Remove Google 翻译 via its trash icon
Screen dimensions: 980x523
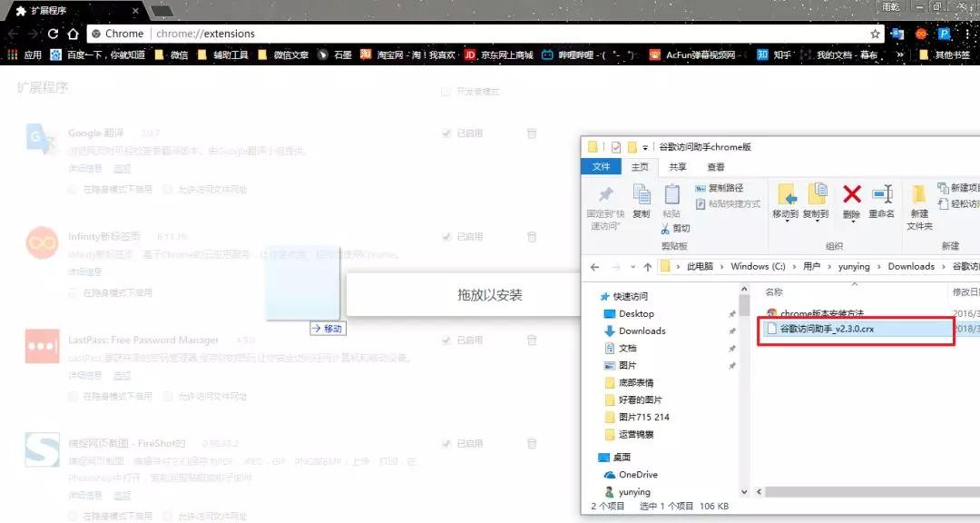click(x=532, y=133)
